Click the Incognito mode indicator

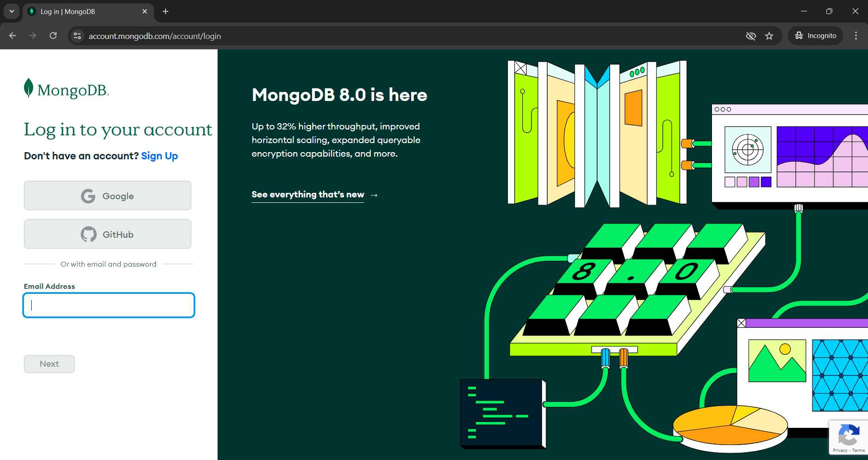(815, 36)
